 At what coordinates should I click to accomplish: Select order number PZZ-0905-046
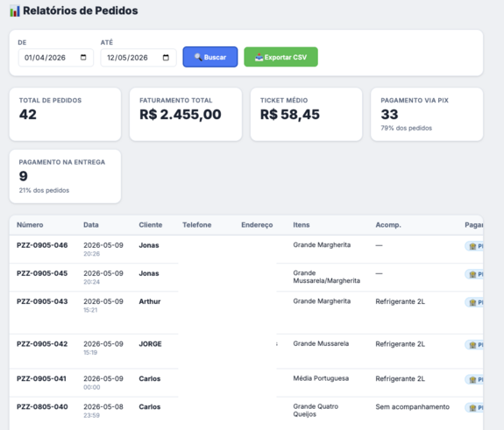tap(42, 245)
